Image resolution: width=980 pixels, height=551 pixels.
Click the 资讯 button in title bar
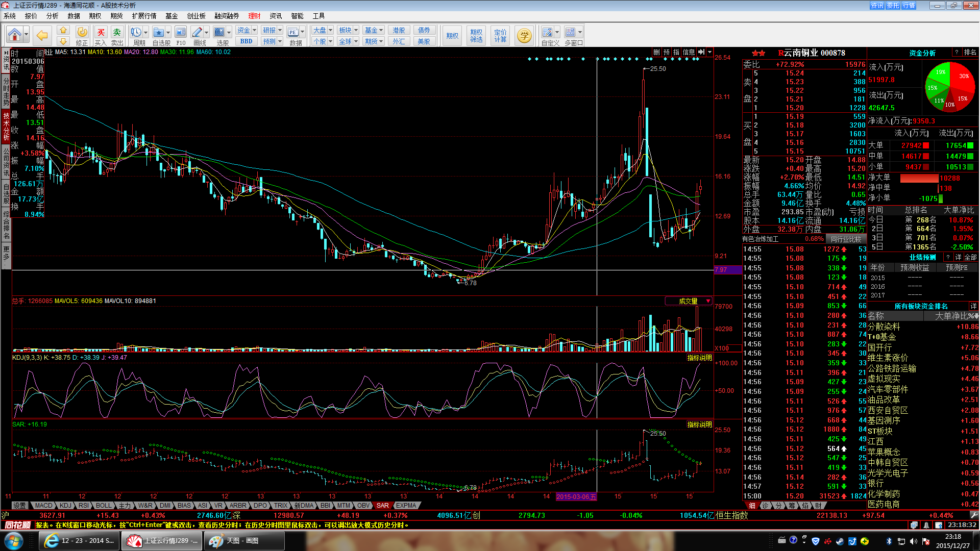pos(877,6)
